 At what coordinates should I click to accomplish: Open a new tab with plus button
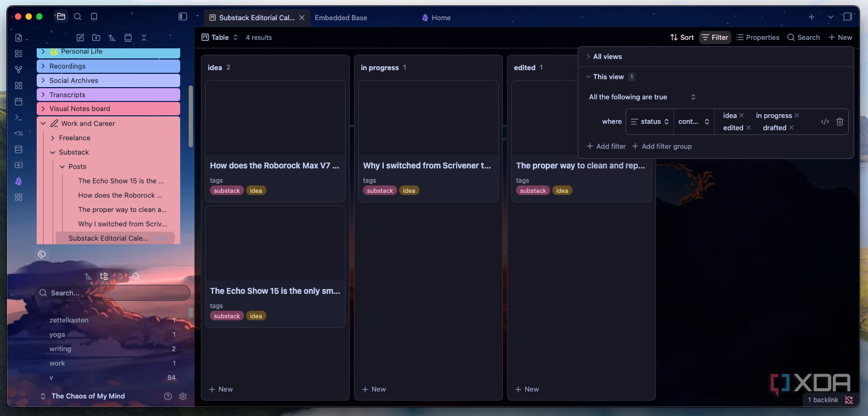coord(812,17)
